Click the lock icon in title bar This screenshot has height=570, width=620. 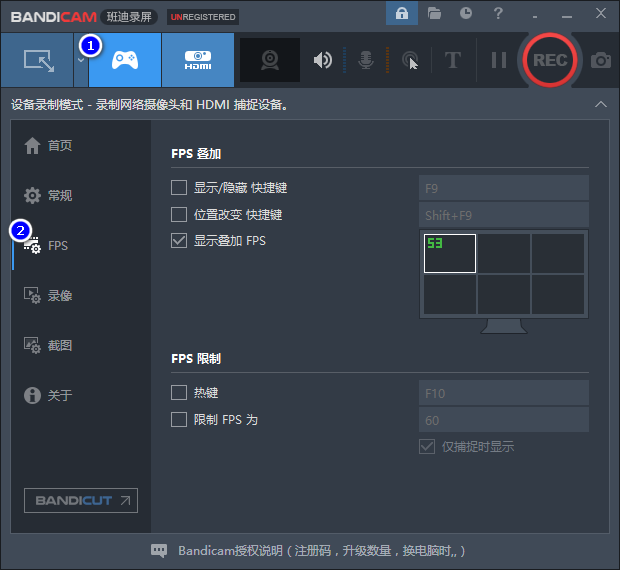click(402, 13)
